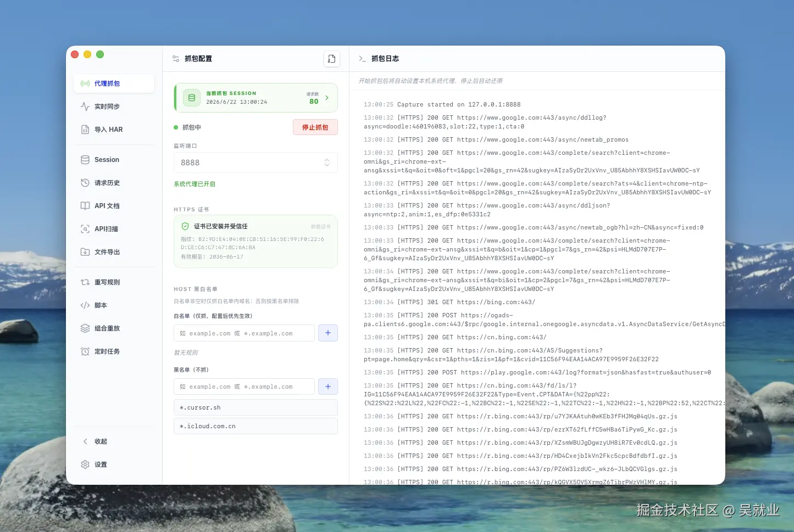Click the 系统代理已开启 status text

click(195, 184)
